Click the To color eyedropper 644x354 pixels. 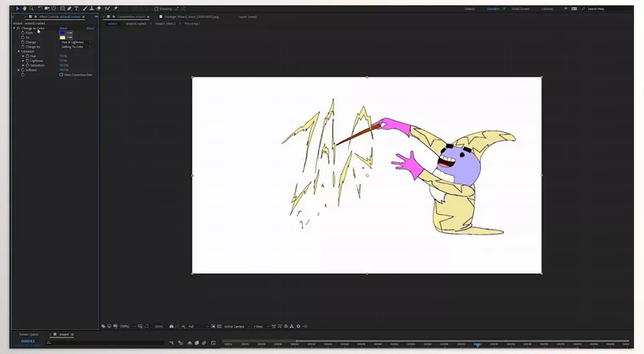(69, 38)
